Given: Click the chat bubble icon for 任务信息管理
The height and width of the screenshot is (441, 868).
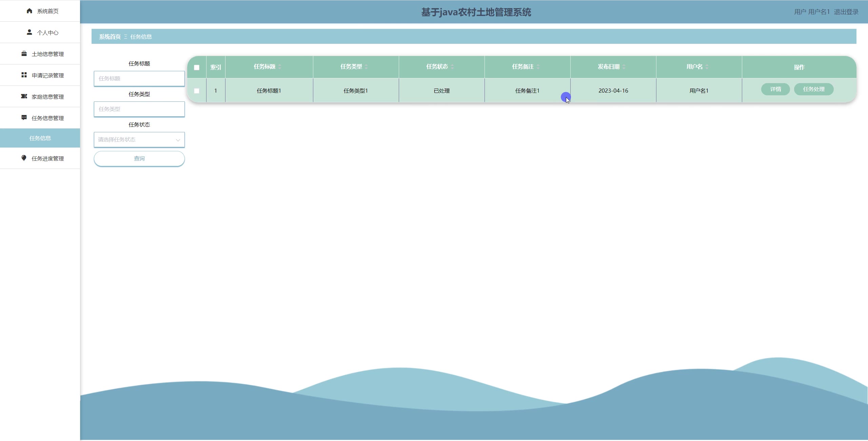Looking at the screenshot, I should tap(24, 118).
